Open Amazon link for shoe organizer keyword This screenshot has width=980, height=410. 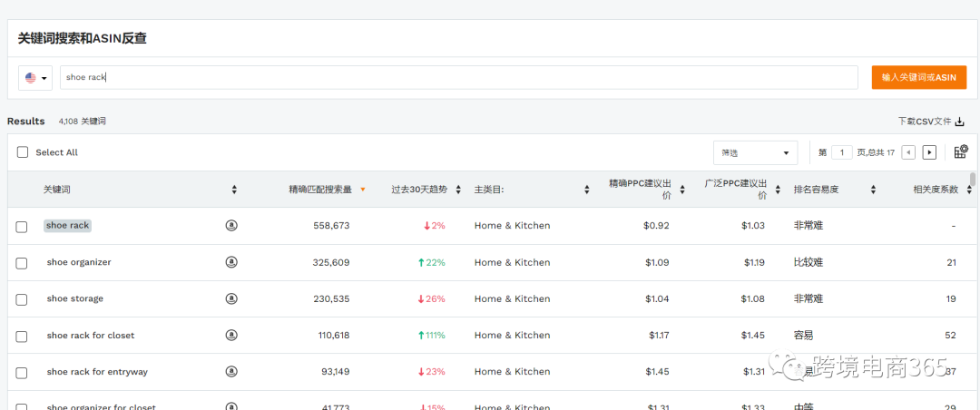(231, 262)
